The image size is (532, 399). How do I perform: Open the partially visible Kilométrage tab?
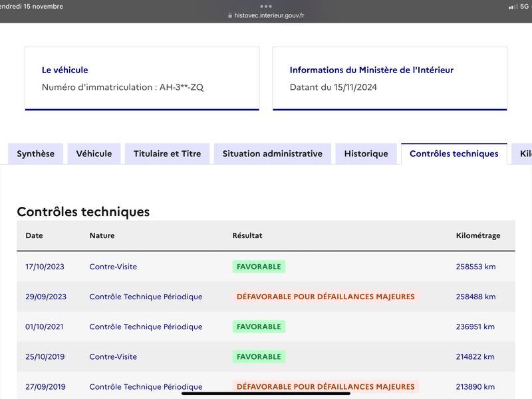tap(523, 154)
